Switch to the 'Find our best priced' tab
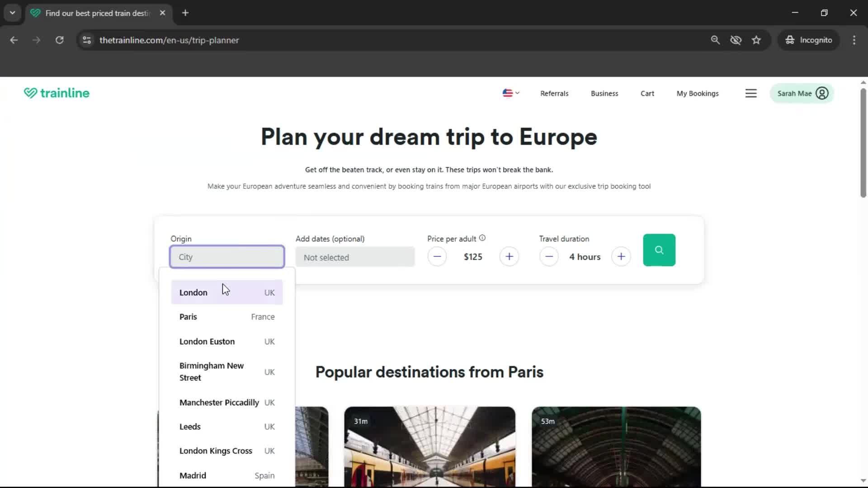The image size is (868, 488). (95, 13)
